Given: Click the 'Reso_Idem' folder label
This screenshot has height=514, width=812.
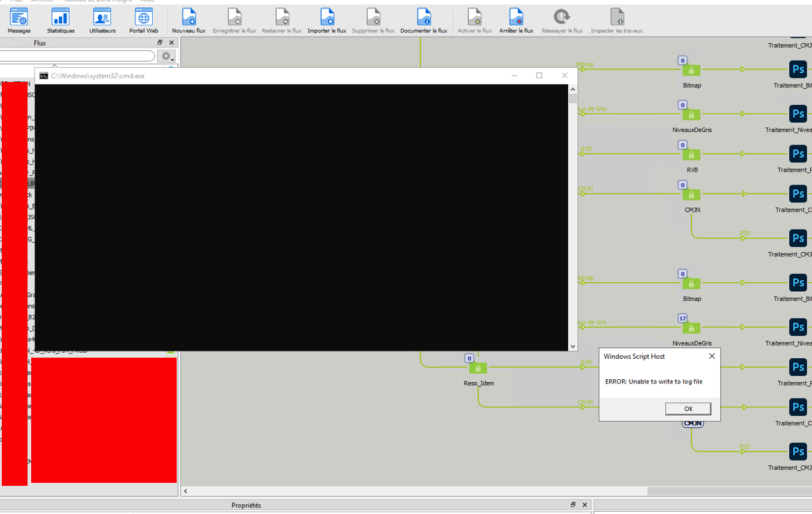Looking at the screenshot, I should (x=479, y=383).
